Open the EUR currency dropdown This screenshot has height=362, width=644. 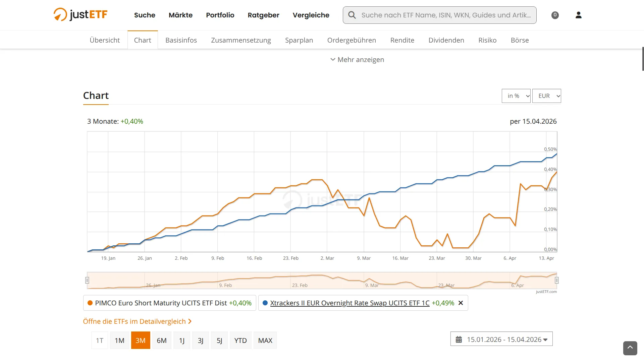pyautogui.click(x=546, y=96)
